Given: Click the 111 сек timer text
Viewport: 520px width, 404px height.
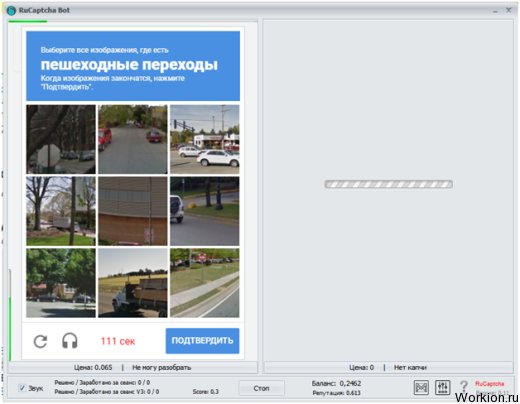Looking at the screenshot, I should 118,341.
